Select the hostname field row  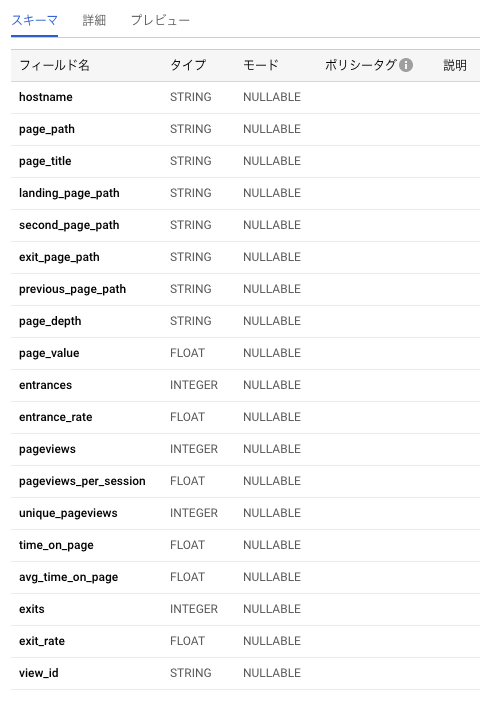[245, 97]
